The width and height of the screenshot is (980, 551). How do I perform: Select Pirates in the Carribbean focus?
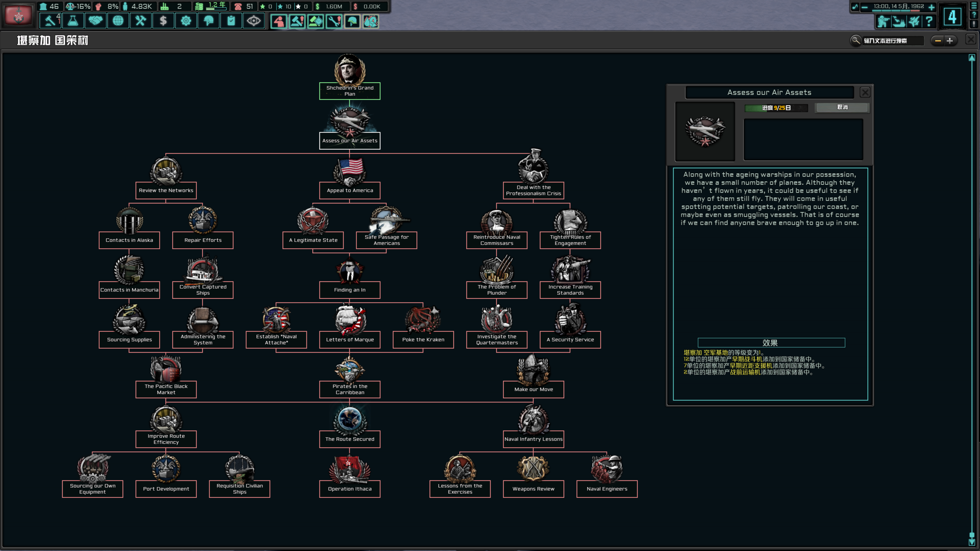pos(350,389)
